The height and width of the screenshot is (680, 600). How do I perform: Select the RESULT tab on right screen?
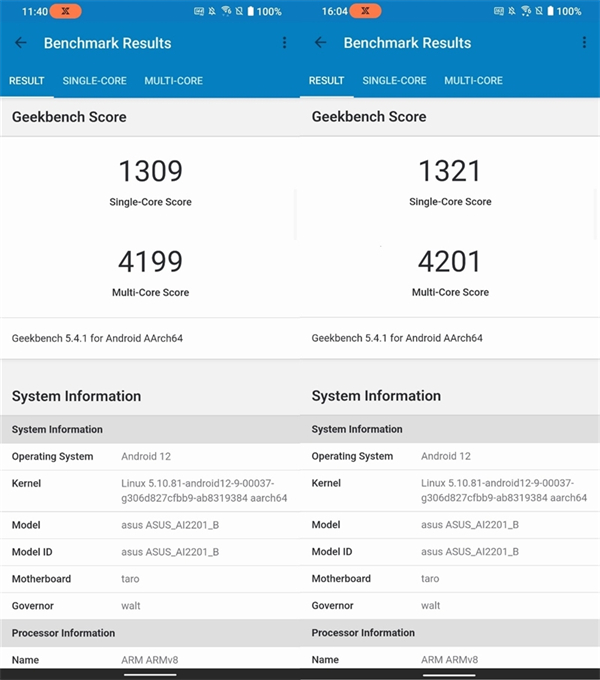point(326,80)
